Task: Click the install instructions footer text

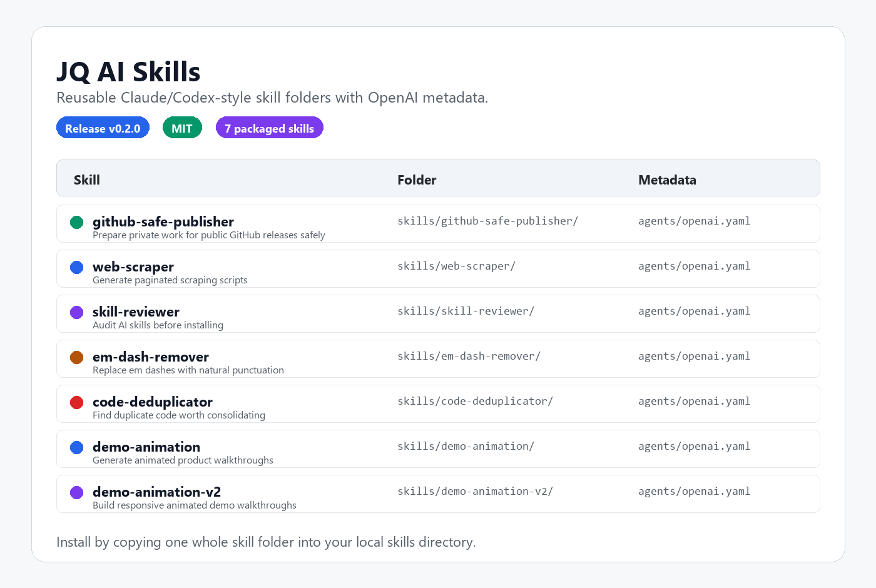Action: tap(266, 542)
